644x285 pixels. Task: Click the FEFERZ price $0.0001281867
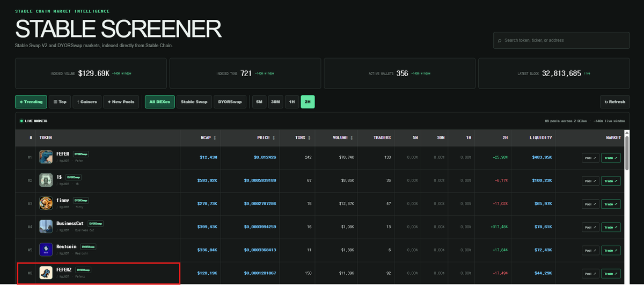click(x=260, y=273)
